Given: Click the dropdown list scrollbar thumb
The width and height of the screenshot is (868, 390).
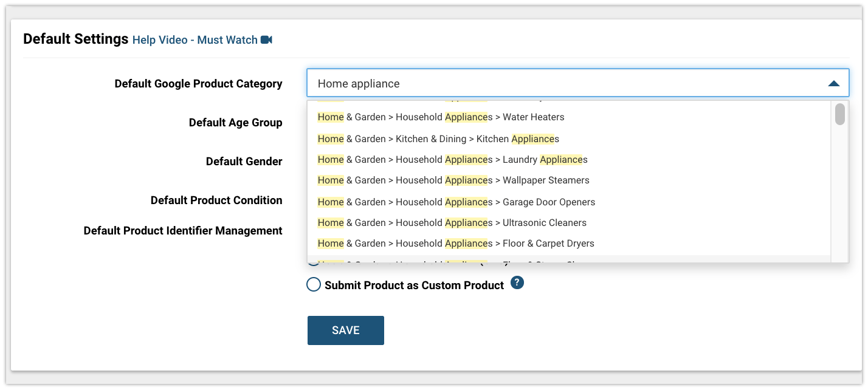Looking at the screenshot, I should pyautogui.click(x=840, y=114).
